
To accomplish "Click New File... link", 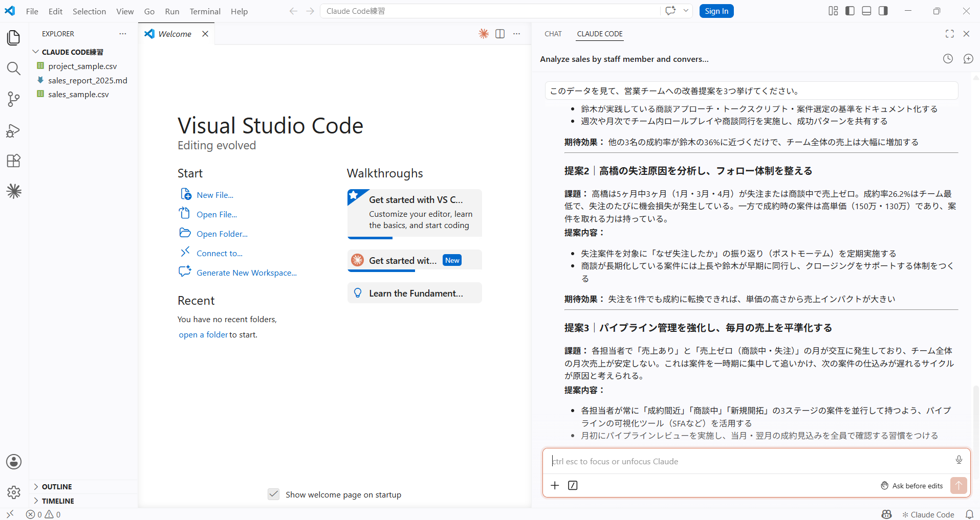I will pos(215,195).
